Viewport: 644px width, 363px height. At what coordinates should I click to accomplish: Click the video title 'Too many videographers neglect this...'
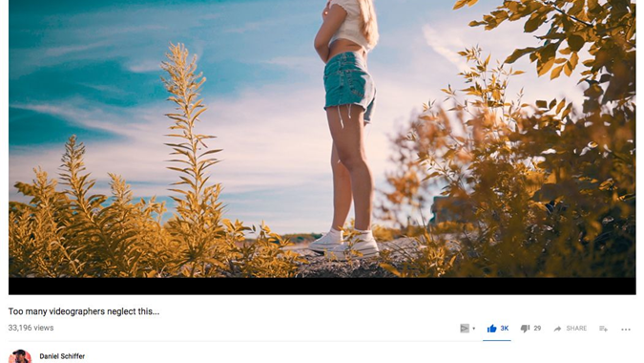click(84, 311)
